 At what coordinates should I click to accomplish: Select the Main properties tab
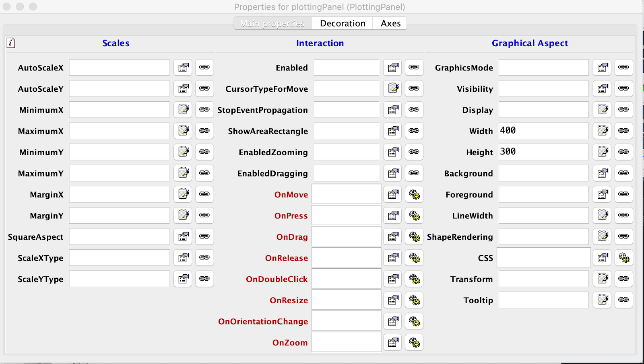tap(272, 23)
